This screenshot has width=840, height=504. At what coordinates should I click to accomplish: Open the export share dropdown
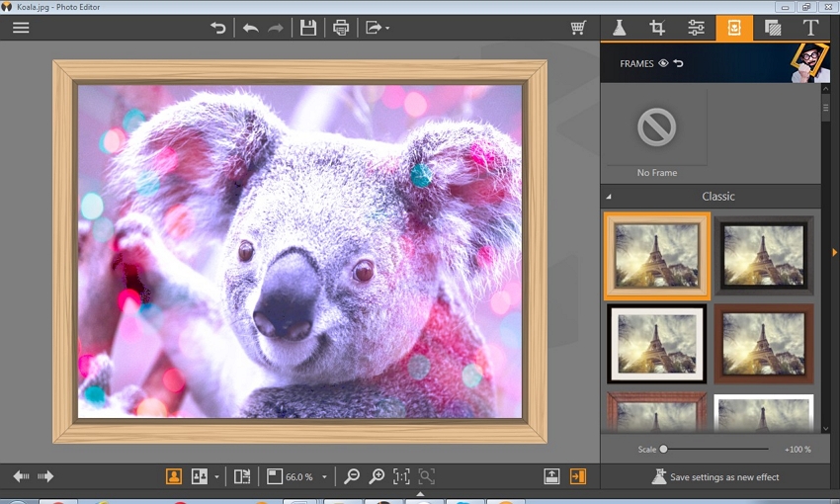377,28
